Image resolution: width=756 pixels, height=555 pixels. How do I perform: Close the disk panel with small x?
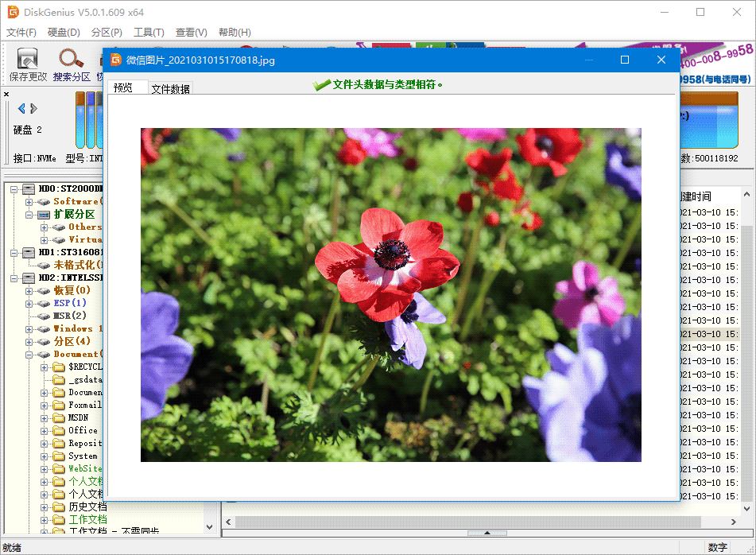click(x=6, y=94)
